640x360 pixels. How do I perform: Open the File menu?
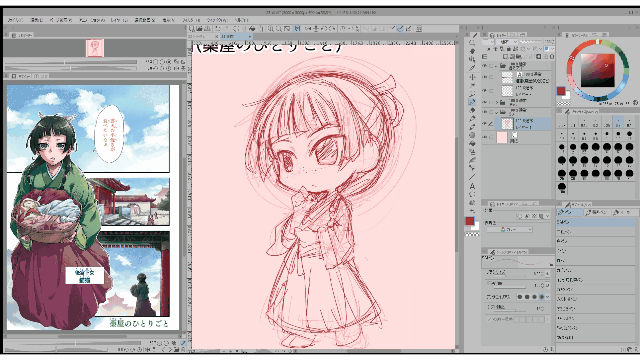15,20
